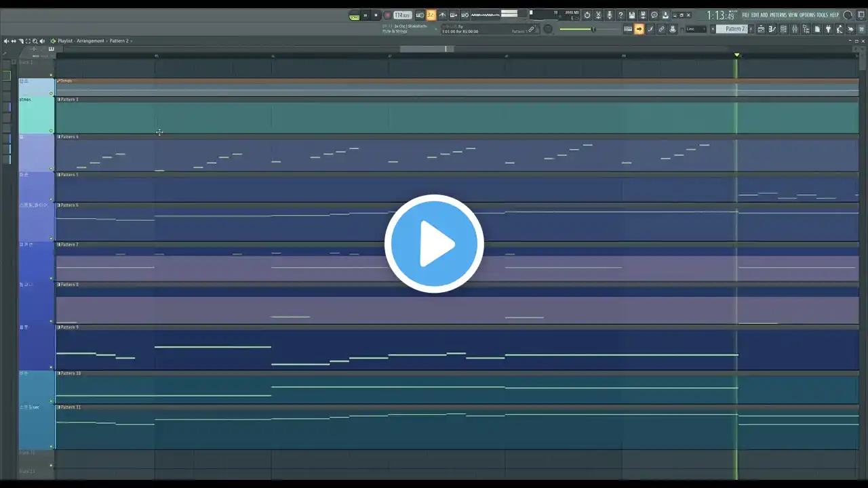Click the floppy disk save icon
The image size is (868, 488).
(x=631, y=15)
